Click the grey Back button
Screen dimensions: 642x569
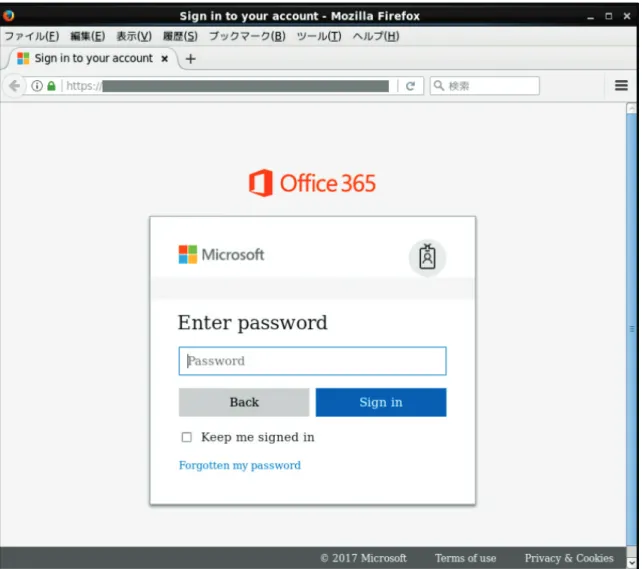pyautogui.click(x=244, y=402)
